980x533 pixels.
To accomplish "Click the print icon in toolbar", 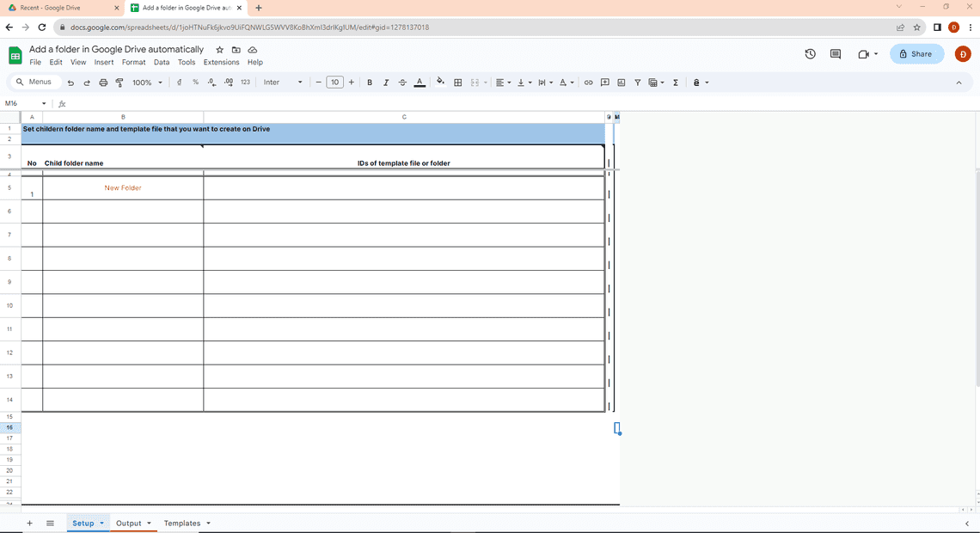I will [x=103, y=83].
